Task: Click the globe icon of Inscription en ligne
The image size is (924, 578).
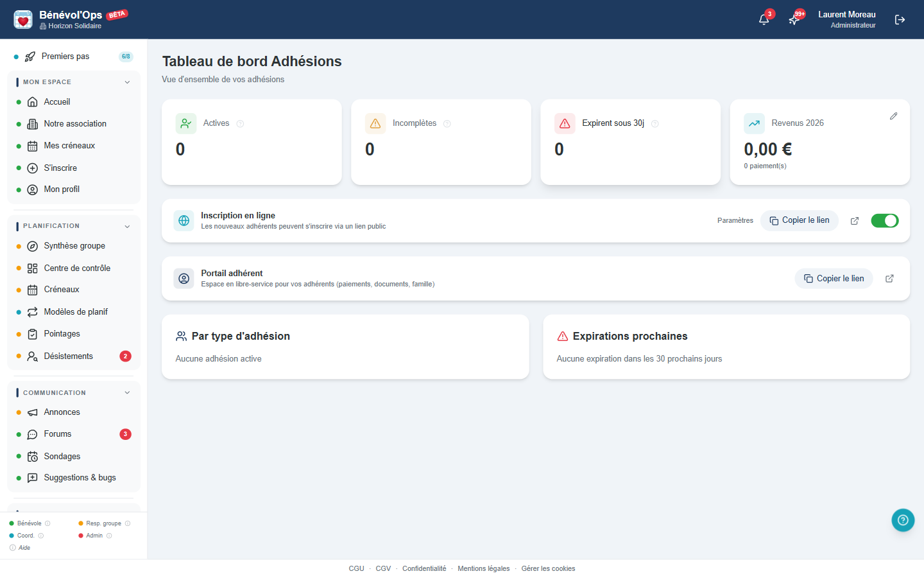Action: [x=184, y=221]
